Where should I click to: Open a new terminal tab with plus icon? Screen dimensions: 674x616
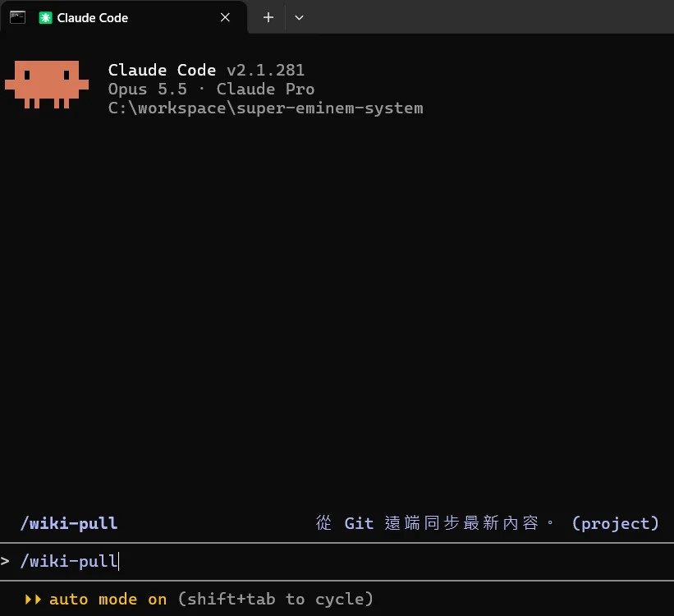point(268,17)
